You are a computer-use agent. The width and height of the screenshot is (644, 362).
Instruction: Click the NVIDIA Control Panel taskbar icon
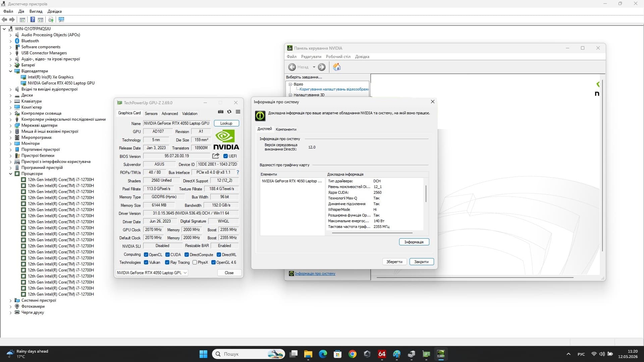coord(441,354)
